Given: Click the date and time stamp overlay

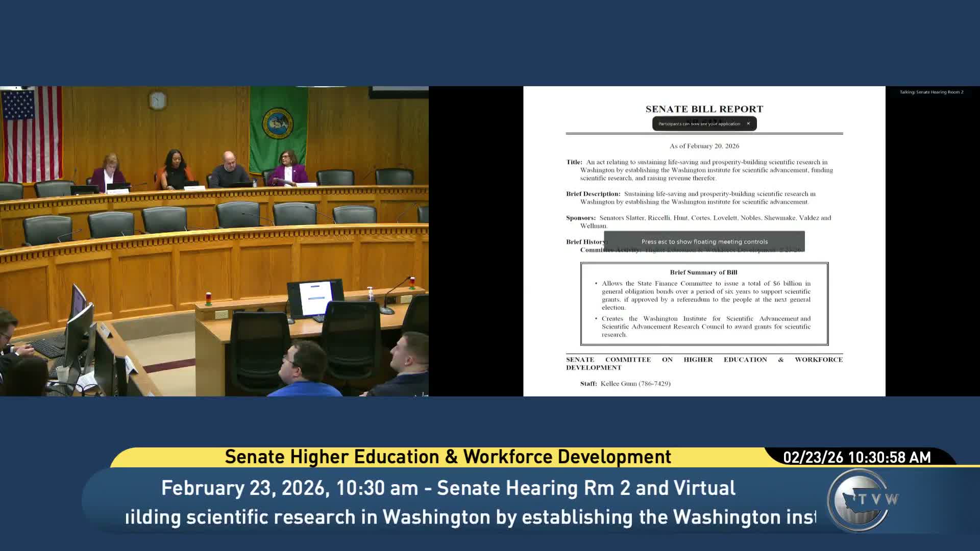Looking at the screenshot, I should tap(856, 457).
